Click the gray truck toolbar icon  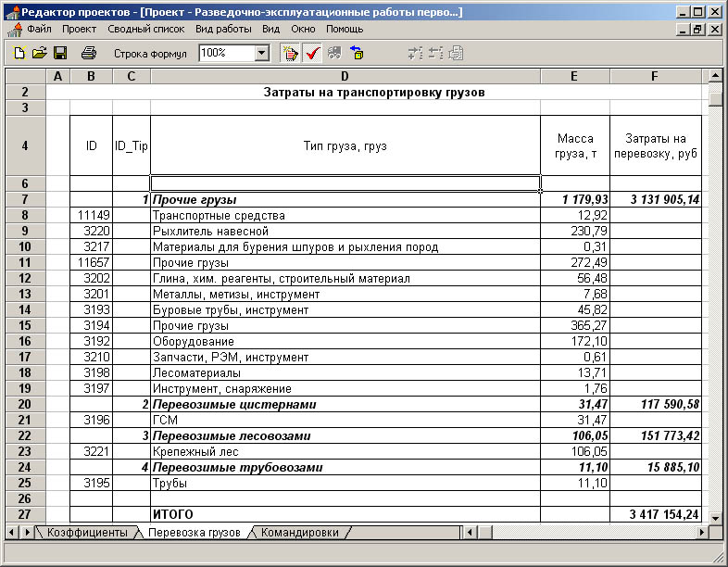[x=334, y=53]
